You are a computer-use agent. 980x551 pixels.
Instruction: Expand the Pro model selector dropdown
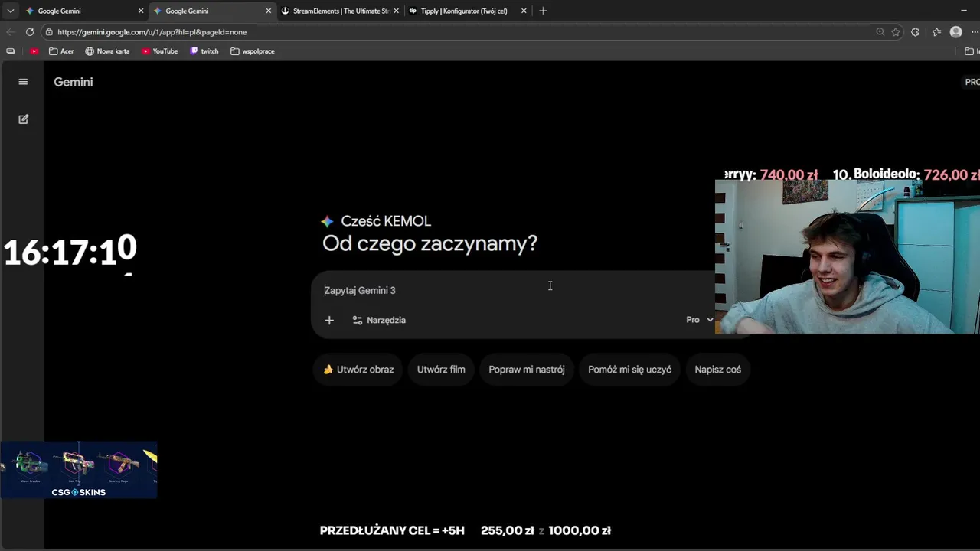699,320
